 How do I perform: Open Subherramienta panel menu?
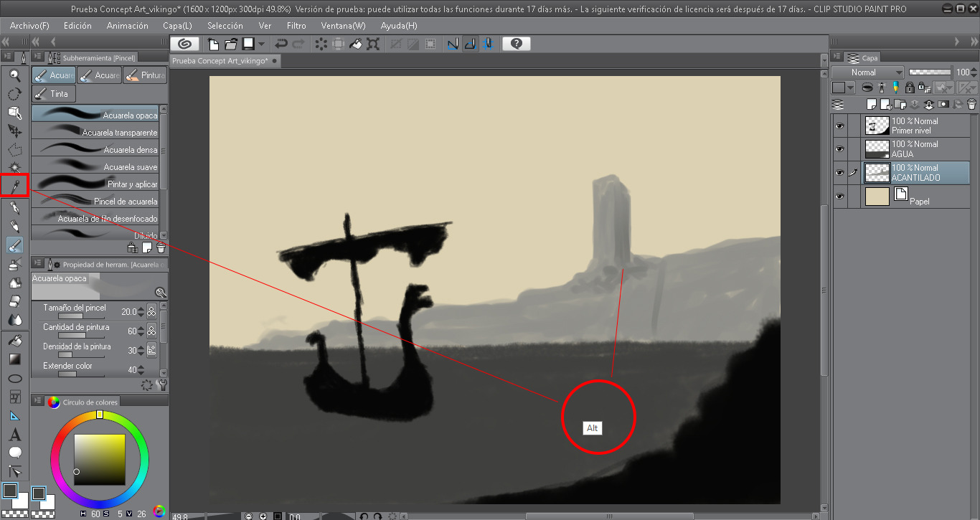click(x=37, y=57)
